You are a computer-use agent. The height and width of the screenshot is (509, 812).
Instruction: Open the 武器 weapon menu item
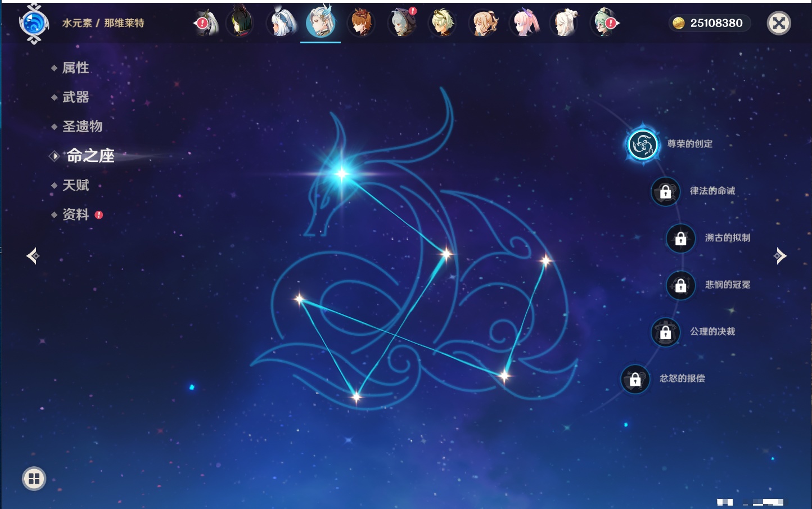(x=75, y=97)
